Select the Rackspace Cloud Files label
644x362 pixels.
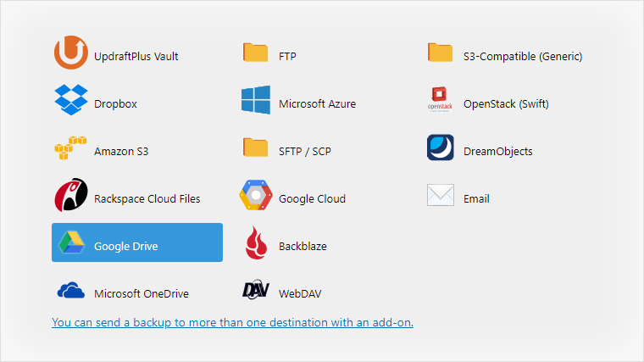pyautogui.click(x=147, y=199)
